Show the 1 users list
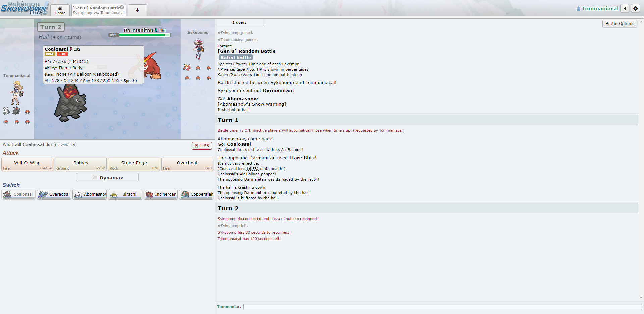This screenshot has width=644, height=314. [x=239, y=22]
